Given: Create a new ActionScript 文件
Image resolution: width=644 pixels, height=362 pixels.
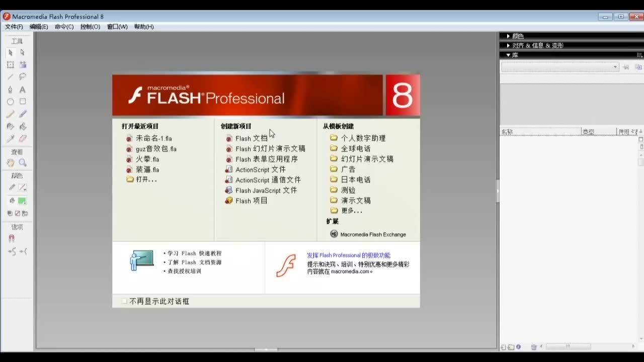Looking at the screenshot, I should click(x=256, y=169).
